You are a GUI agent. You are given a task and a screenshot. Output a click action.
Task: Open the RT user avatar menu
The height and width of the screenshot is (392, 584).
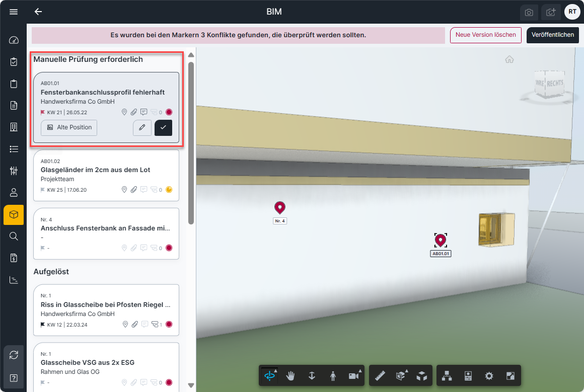(572, 12)
